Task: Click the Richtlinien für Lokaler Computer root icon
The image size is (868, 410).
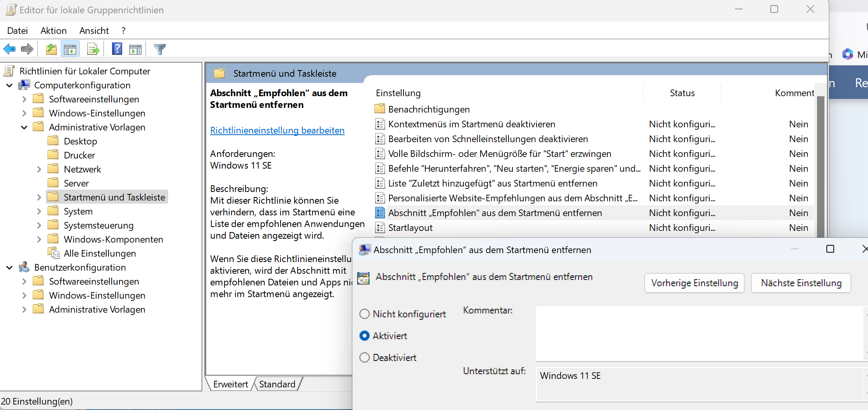Action: pyautogui.click(x=9, y=71)
